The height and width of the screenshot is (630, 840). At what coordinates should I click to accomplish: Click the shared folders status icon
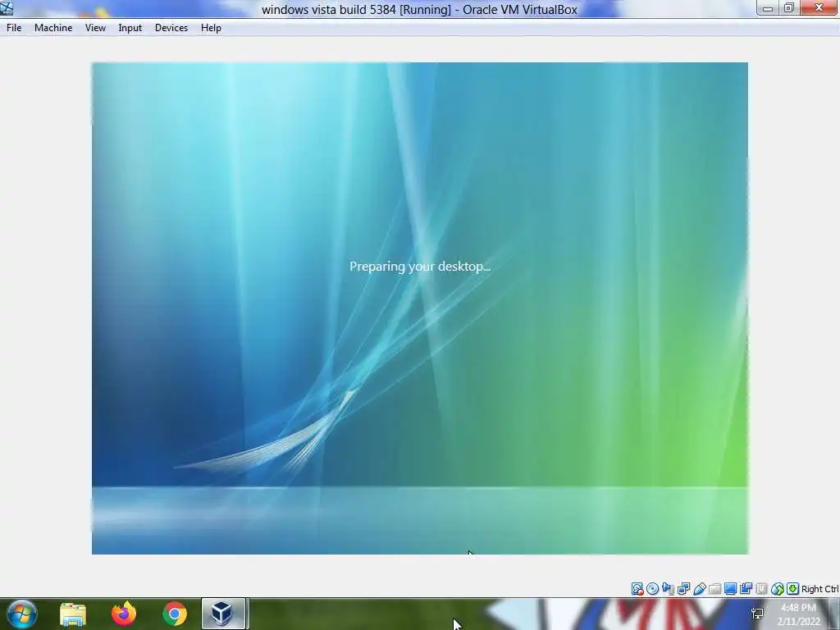pos(714,589)
